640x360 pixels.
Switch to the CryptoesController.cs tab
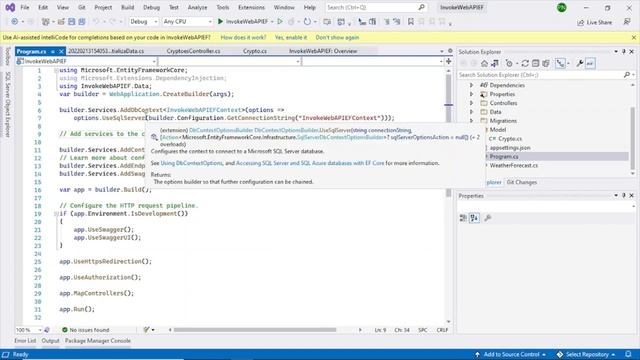[193, 51]
